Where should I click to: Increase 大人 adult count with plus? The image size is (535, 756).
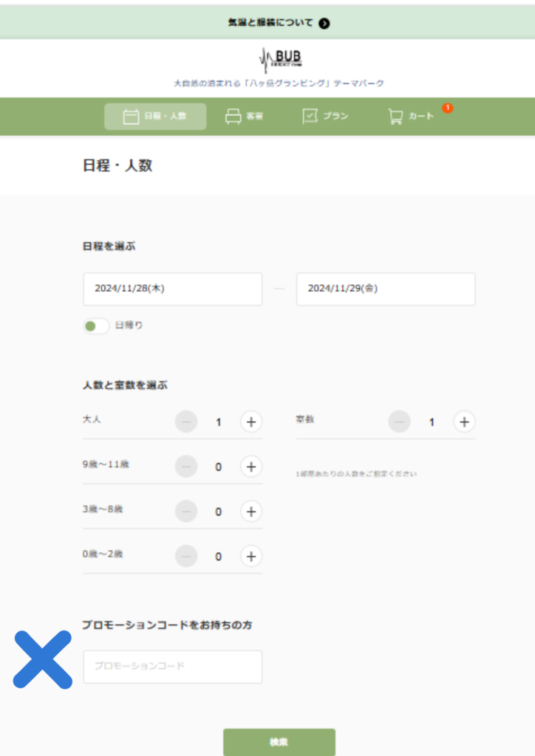pos(251,422)
